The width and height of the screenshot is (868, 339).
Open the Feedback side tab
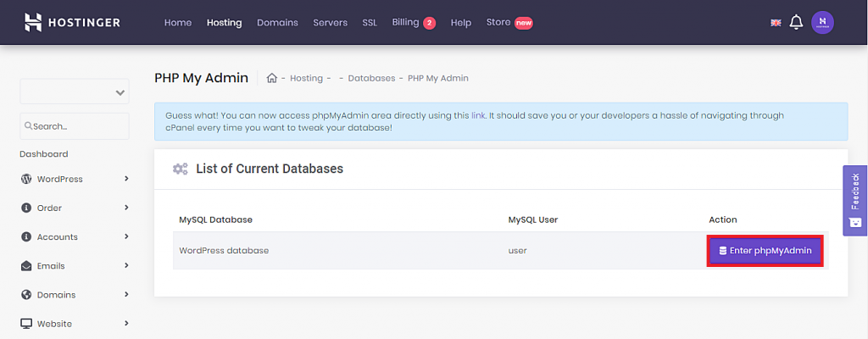(855, 201)
